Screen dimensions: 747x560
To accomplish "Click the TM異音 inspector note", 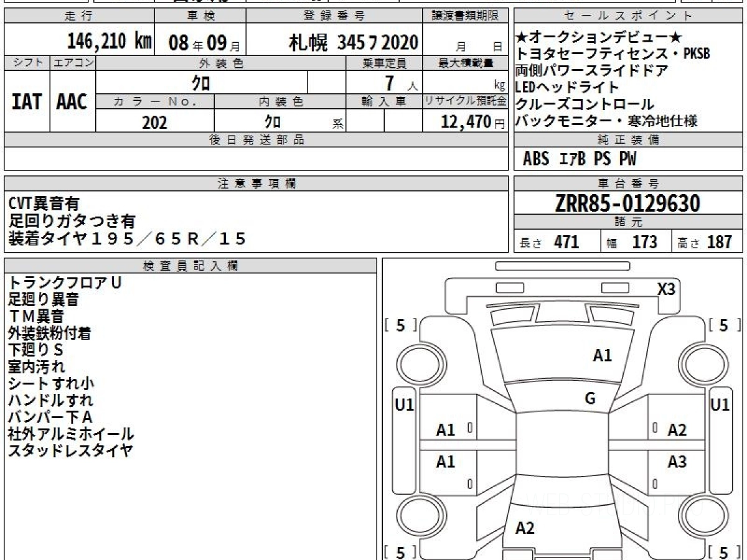I will (x=36, y=316).
